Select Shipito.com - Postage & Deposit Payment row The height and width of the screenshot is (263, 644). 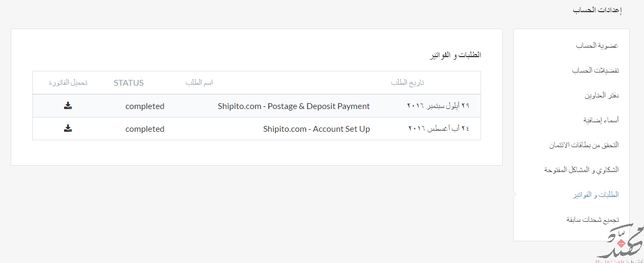[257, 106]
